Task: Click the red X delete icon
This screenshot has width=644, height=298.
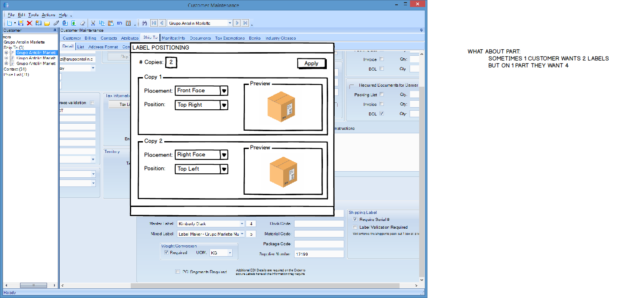Action: 29,23
